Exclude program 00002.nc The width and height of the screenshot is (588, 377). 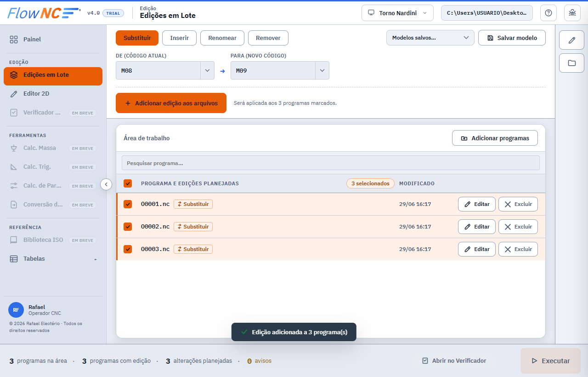[518, 227]
